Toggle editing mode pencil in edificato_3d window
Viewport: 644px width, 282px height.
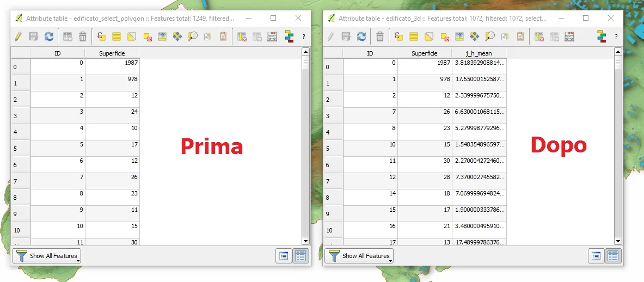pyautogui.click(x=330, y=36)
